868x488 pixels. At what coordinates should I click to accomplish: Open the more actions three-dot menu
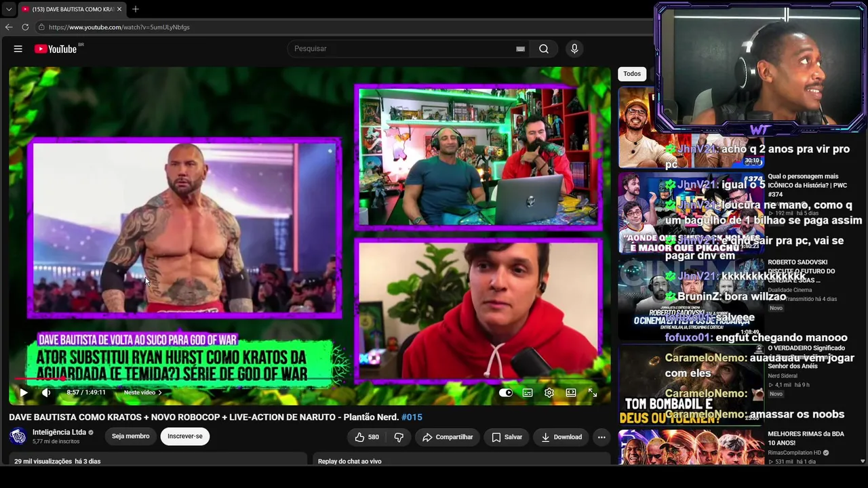tap(601, 437)
